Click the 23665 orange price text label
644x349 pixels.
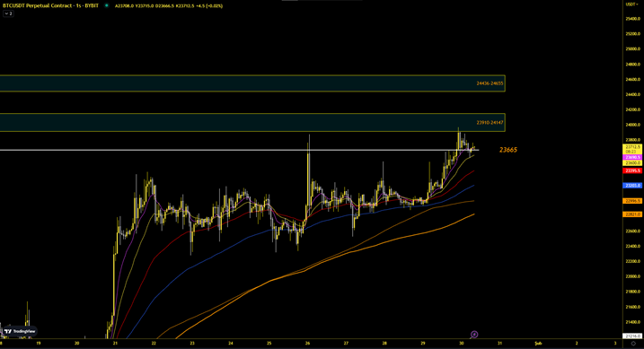tap(508, 150)
